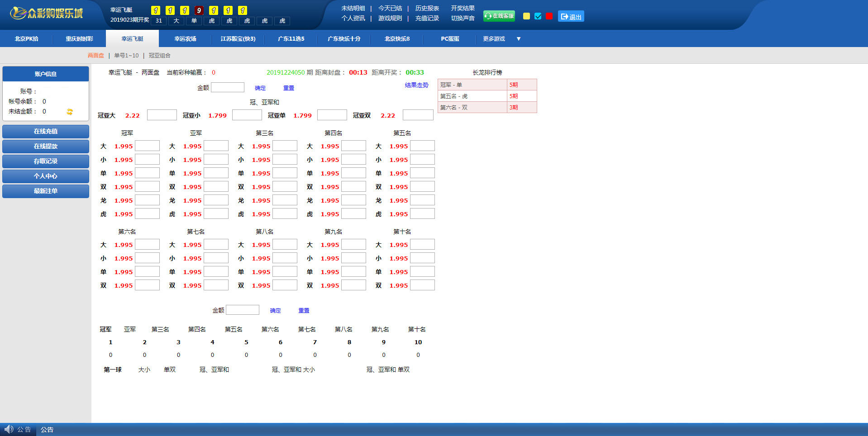Open 个人资讯 link

click(353, 18)
